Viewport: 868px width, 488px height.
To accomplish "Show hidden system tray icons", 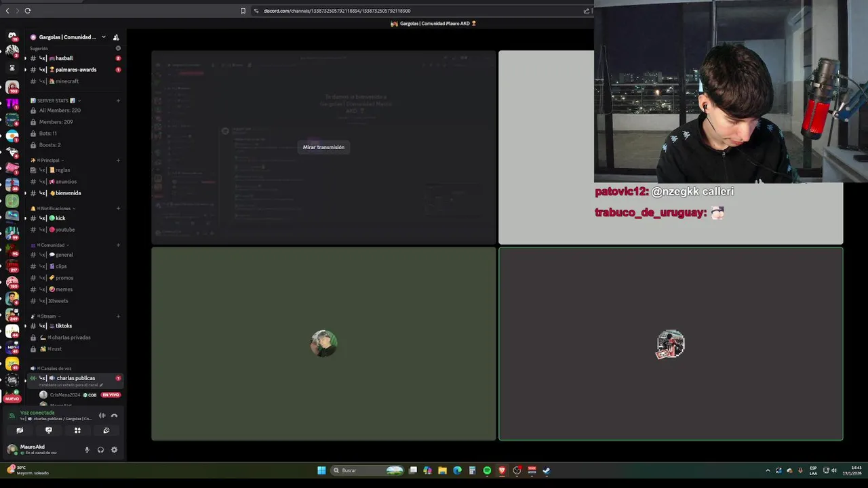I will coord(768,470).
